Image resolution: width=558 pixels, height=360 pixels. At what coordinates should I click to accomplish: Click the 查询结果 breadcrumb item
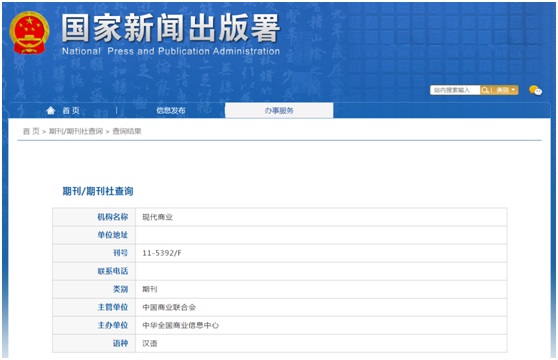(127, 131)
